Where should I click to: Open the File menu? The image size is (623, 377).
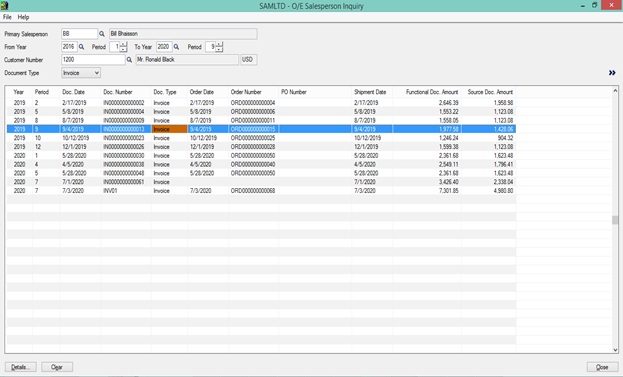(x=7, y=17)
